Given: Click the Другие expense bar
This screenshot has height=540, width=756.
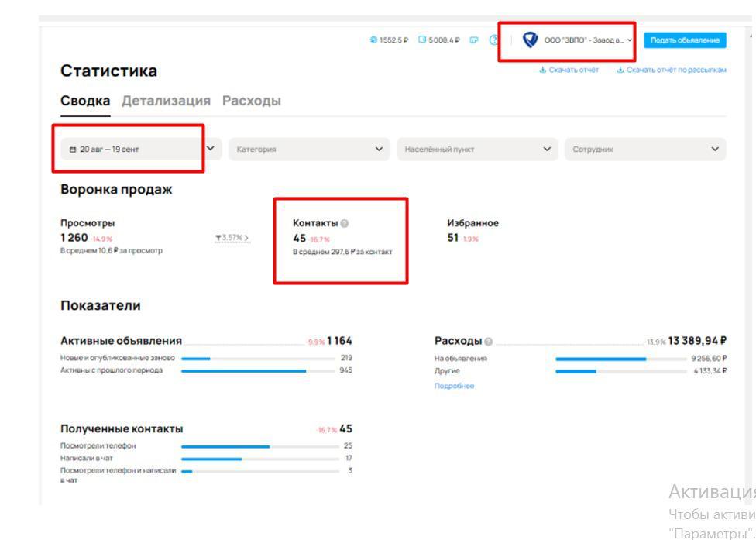Looking at the screenshot, I should 621,371.
